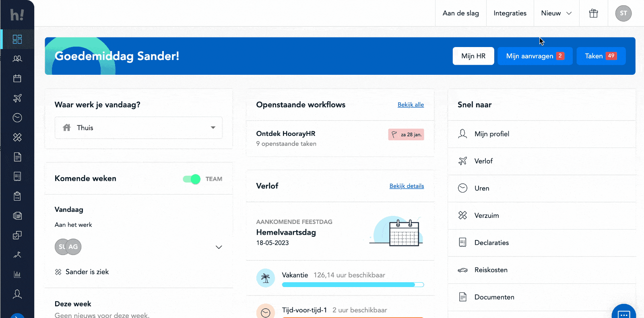Click 9 openstaande taken text
The image size is (644, 318).
tap(286, 144)
